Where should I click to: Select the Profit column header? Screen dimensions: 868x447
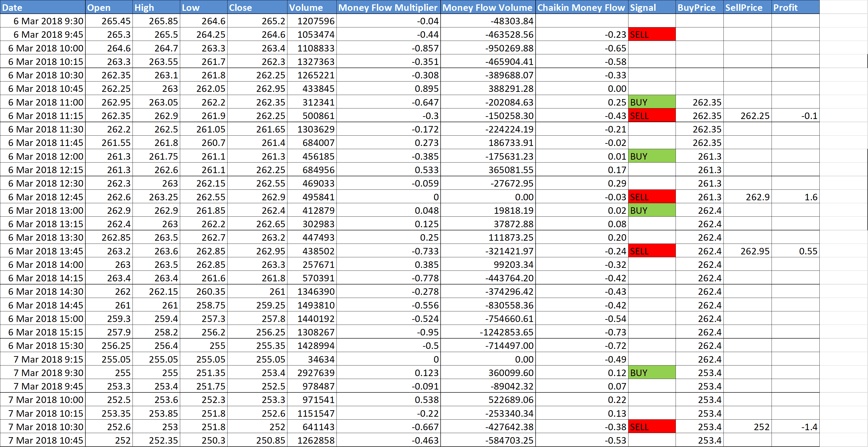pyautogui.click(x=796, y=7)
